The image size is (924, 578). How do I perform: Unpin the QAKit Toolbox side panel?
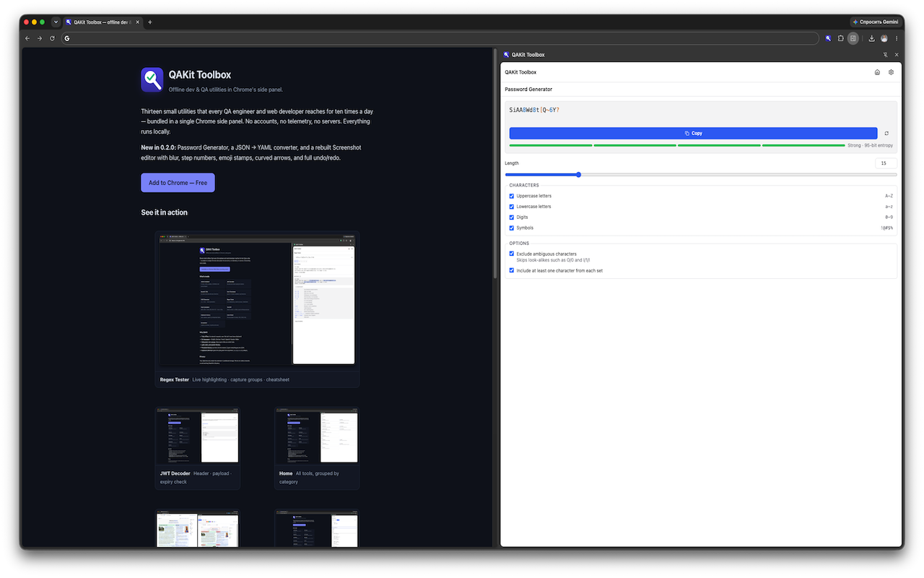885,55
